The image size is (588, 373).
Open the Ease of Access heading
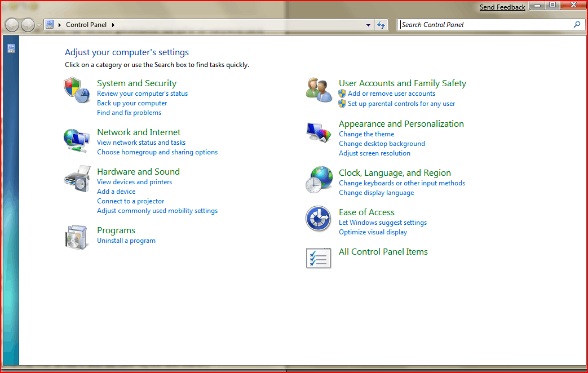(x=366, y=212)
